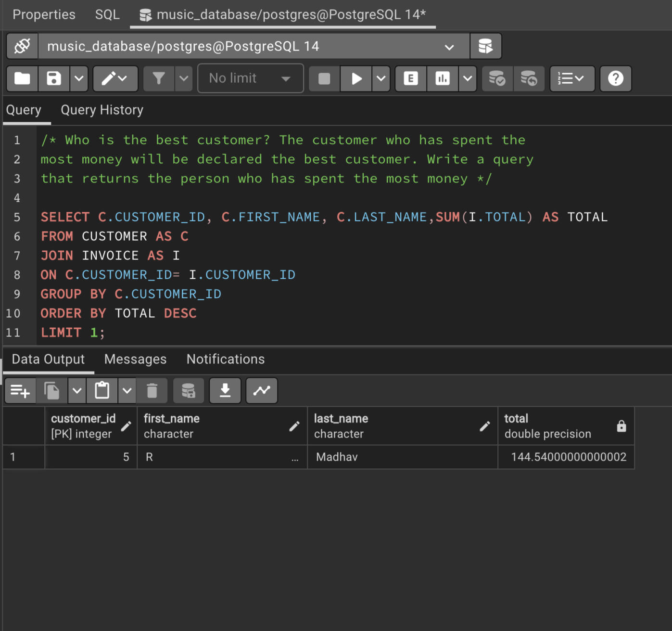Viewport: 672px width, 631px height.
Task: Click the Explain Analyze chart icon
Action: point(443,78)
